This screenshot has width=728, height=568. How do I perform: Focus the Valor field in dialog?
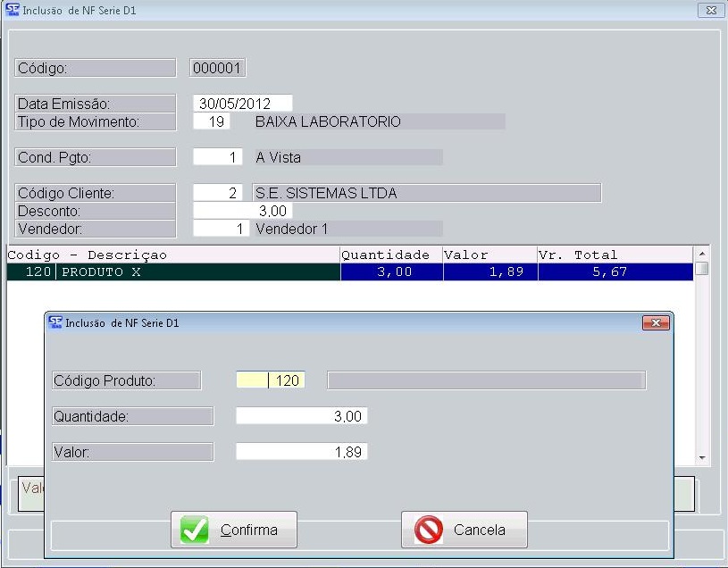(301, 452)
